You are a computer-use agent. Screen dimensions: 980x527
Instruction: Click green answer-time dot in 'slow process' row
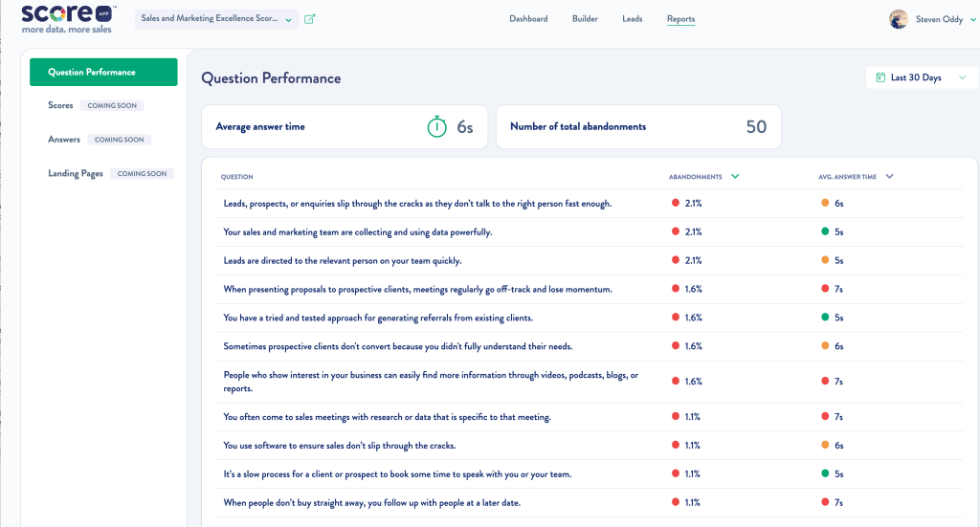pos(825,473)
